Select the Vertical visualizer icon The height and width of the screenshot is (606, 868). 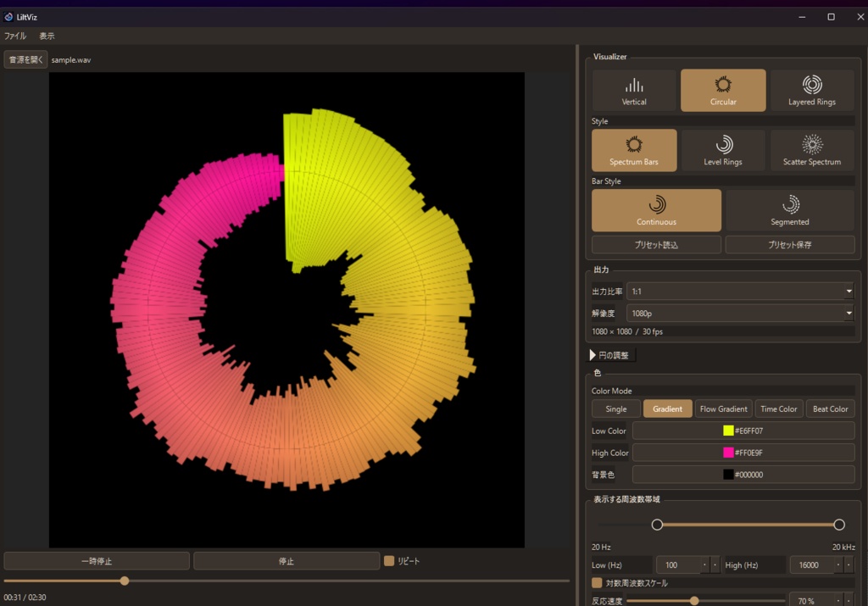point(634,90)
